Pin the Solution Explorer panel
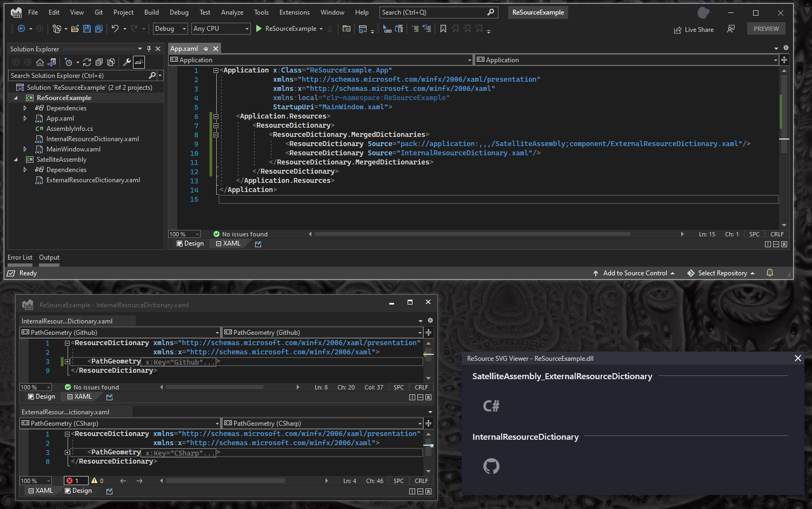Screen dimensions: 812x509 [149, 49]
